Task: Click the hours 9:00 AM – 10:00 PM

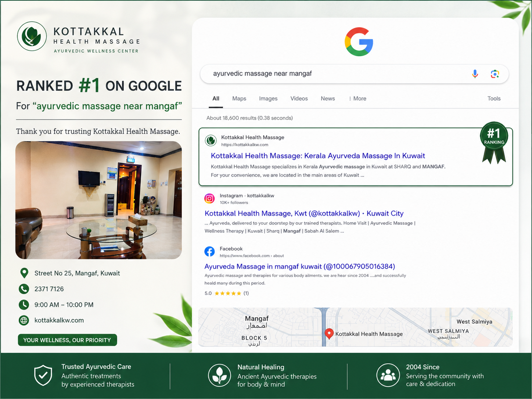Action: pos(64,305)
